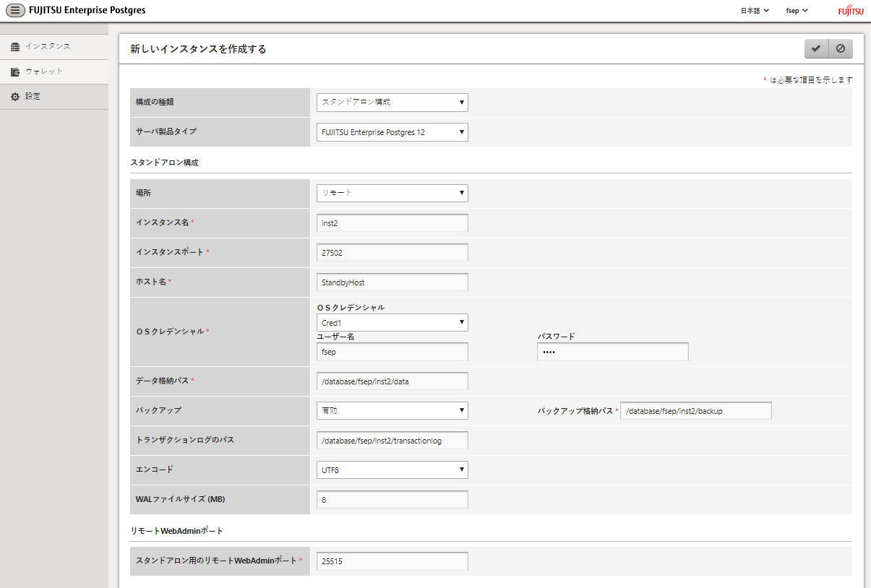Click the 場所 label
Screen dimensions: 871x588
pyautogui.click(x=144, y=194)
